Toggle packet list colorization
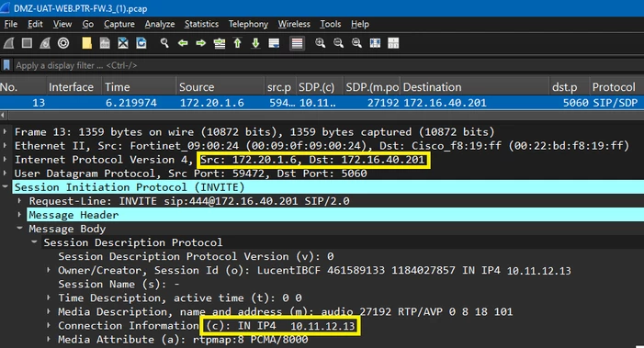644x348 pixels. click(x=297, y=43)
